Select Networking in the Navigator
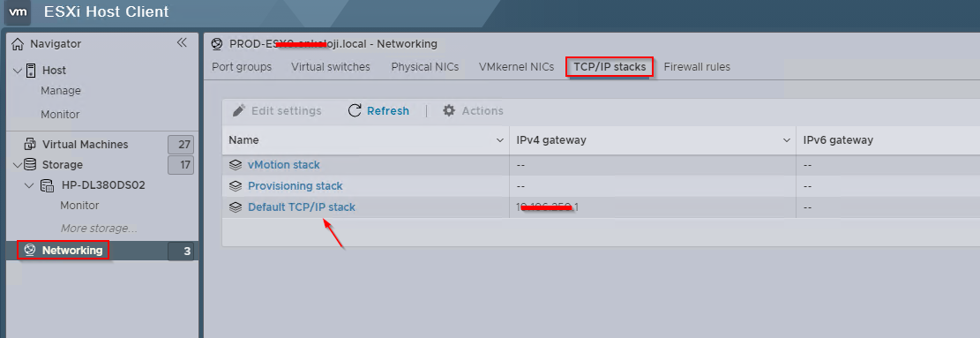Viewport: 980px width, 338px height. [x=71, y=250]
